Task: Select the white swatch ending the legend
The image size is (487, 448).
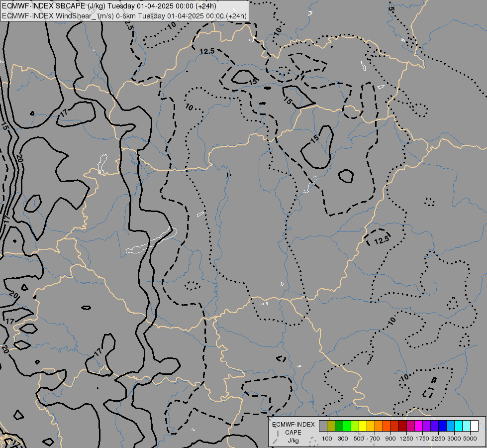Action: tap(474, 426)
